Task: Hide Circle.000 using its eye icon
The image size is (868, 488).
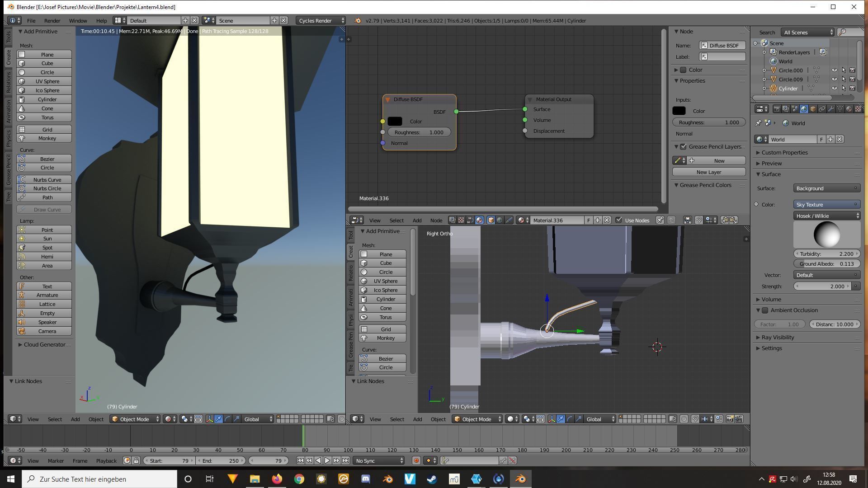Action: (834, 70)
